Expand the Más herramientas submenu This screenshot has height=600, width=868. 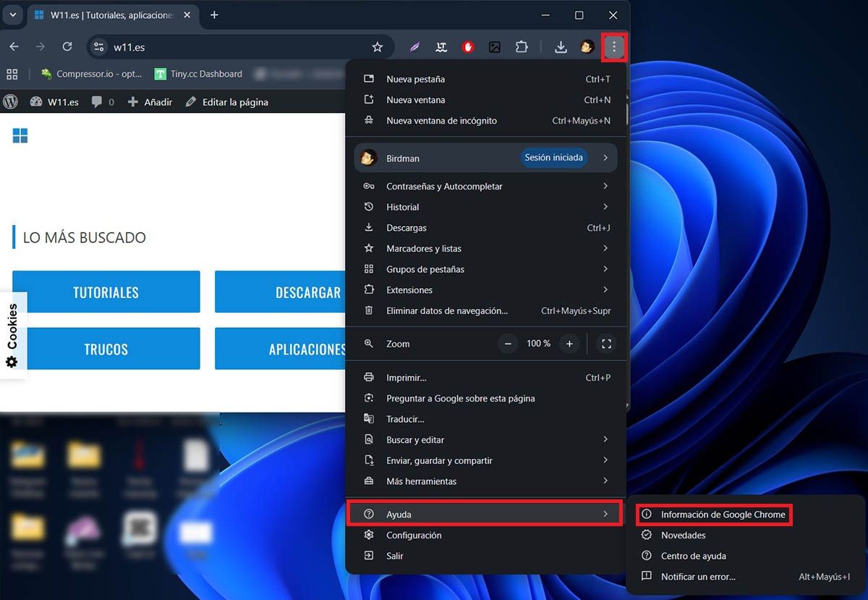point(484,481)
